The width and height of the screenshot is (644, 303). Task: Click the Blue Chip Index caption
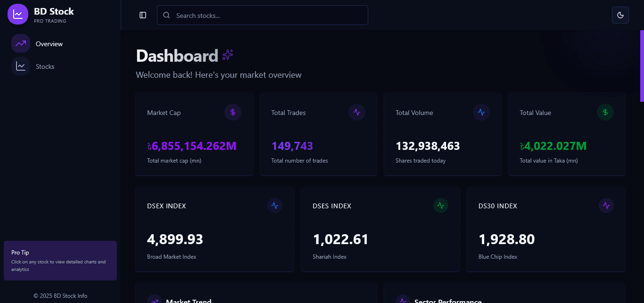[x=498, y=257]
